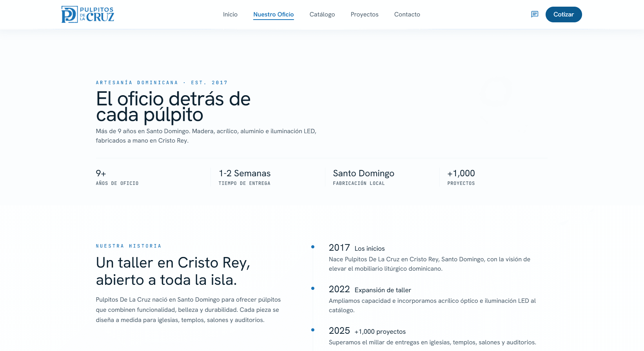This screenshot has width=644, height=351.
Task: Click the "ARTESANÍA DOMINICANA · EST. 2017" tagline
Action: click(x=162, y=83)
